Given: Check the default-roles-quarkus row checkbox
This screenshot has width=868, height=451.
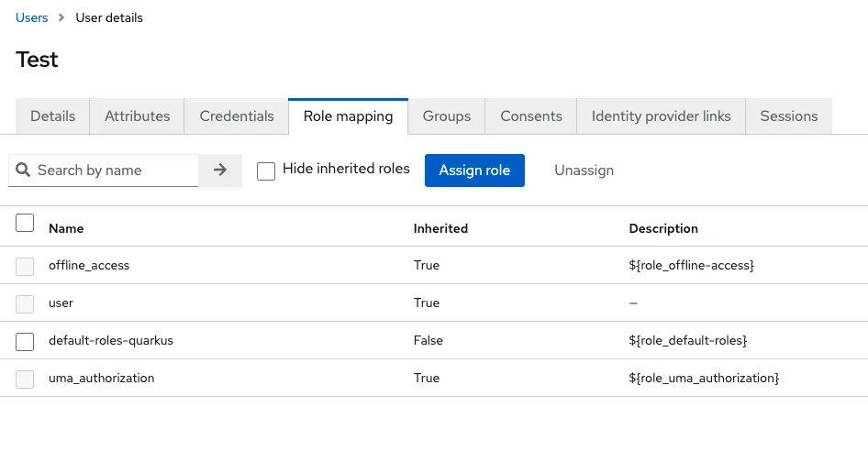Looking at the screenshot, I should 25,341.
